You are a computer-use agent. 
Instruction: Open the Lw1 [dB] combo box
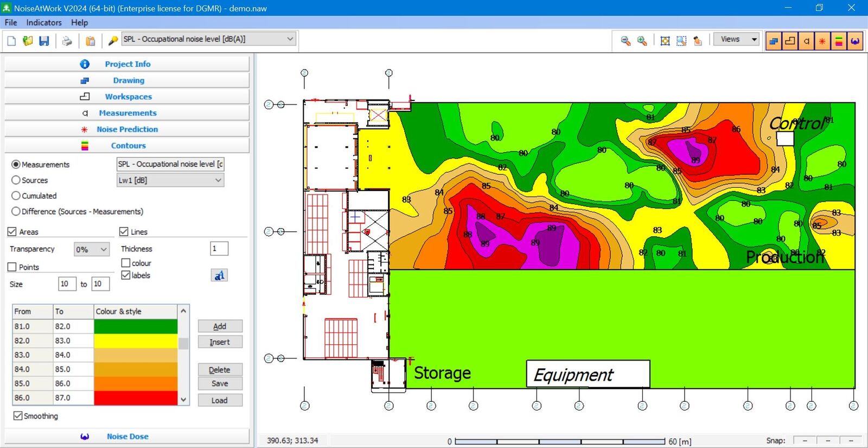pos(170,180)
